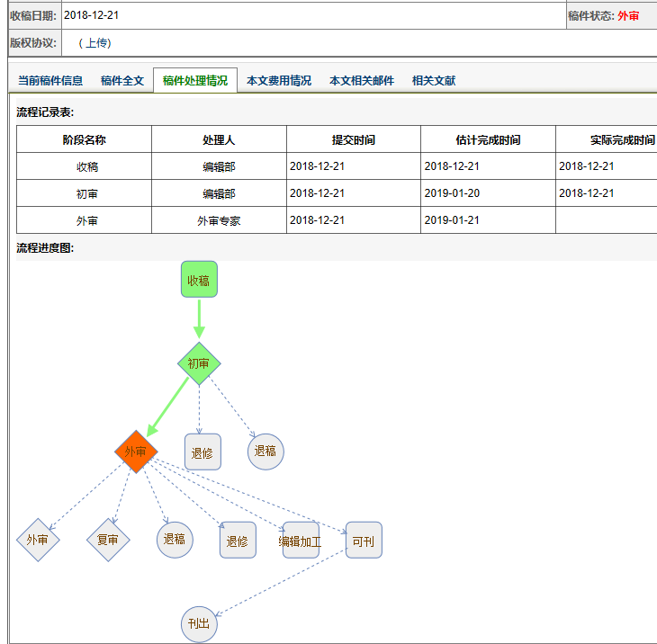Select the green 初审 diamond node
657x644 pixels.
pyautogui.click(x=199, y=363)
